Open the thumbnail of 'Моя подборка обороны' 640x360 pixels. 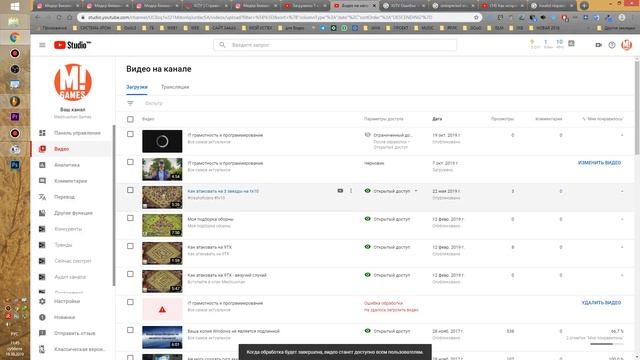162,225
